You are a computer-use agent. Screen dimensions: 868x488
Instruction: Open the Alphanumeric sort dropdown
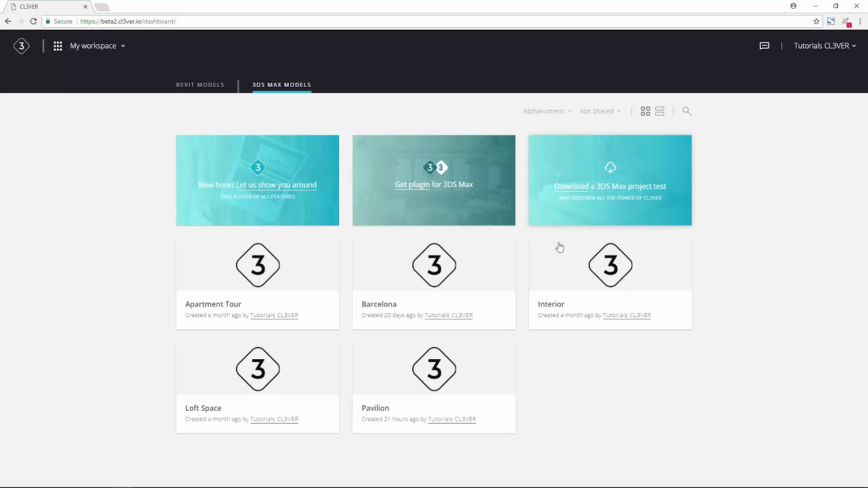point(547,111)
